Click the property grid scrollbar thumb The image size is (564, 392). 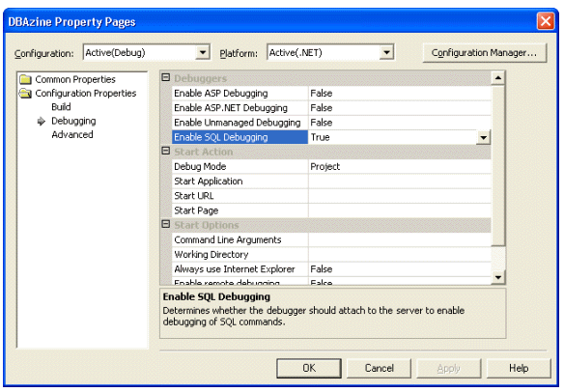click(498, 165)
